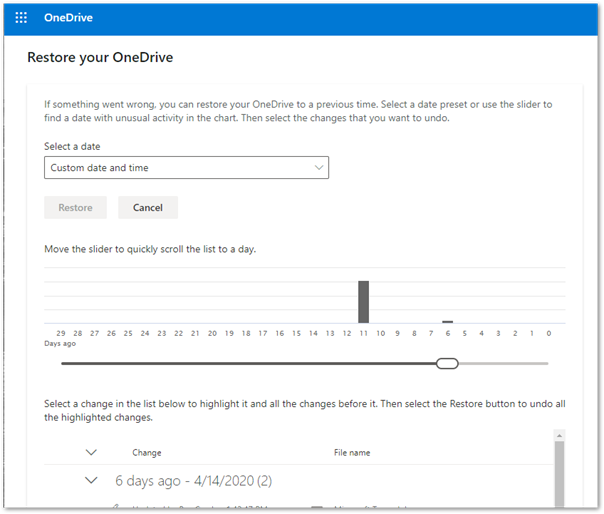Click the chevron in the list header row
The width and height of the screenshot is (604, 514).
92,452
